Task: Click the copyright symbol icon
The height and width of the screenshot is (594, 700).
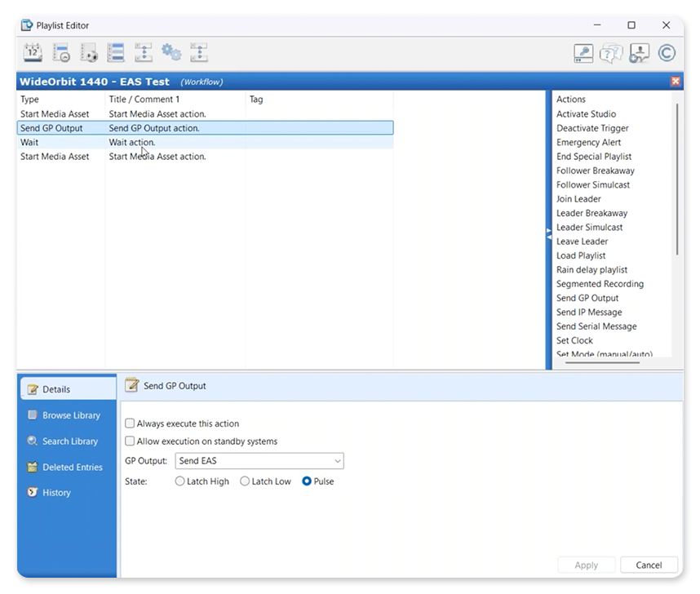Action: coord(667,53)
